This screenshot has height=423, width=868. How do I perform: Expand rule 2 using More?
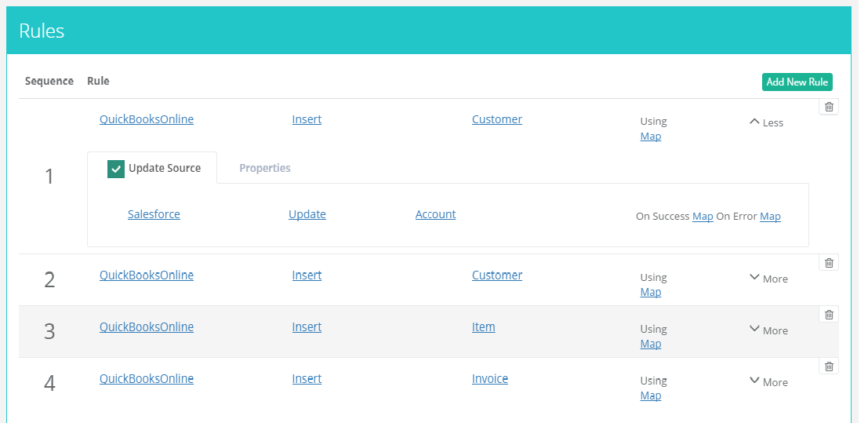(x=768, y=279)
